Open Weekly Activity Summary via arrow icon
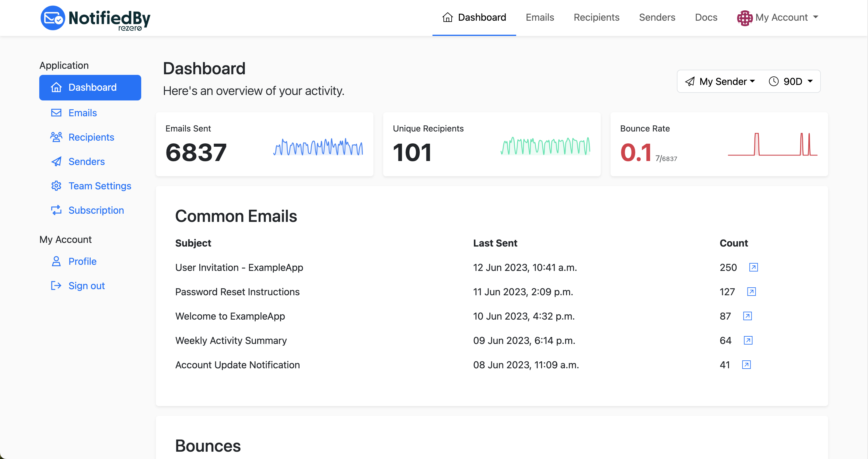 click(748, 340)
